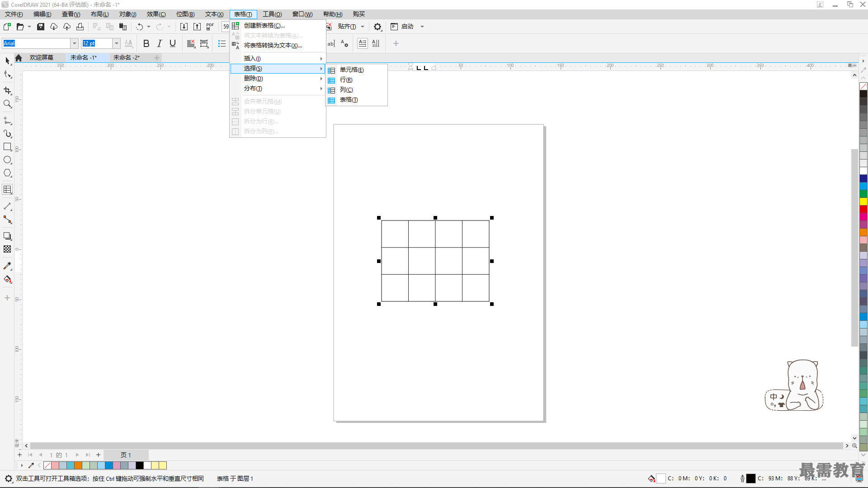Select the Interactive Fill tool

coord(7,279)
